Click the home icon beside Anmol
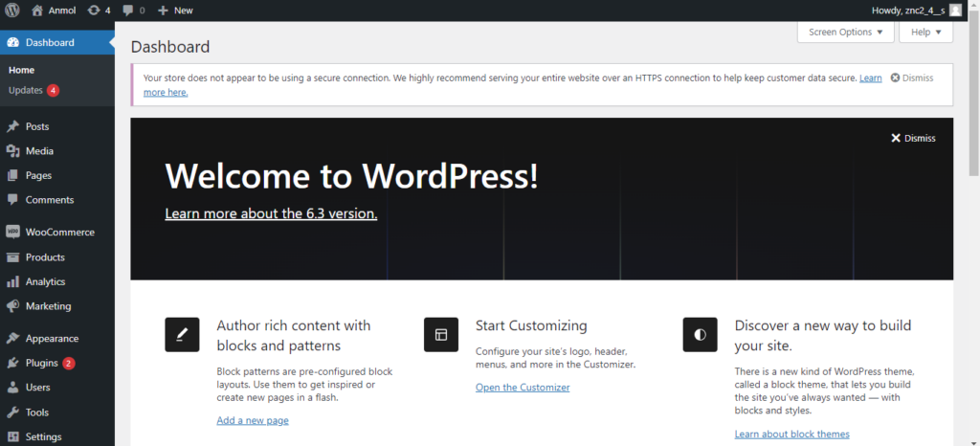 click(x=37, y=10)
